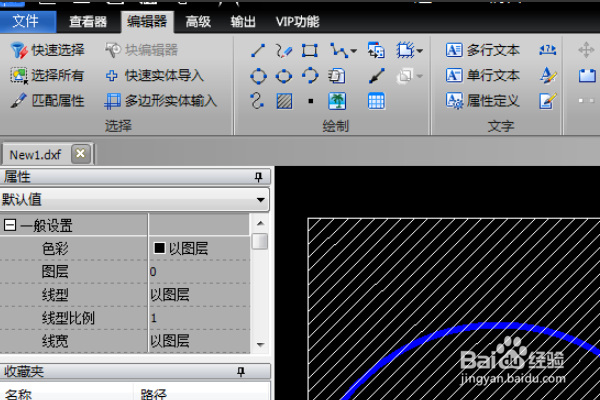
Task: Click the edit text pencil icon
Action: click(x=548, y=101)
